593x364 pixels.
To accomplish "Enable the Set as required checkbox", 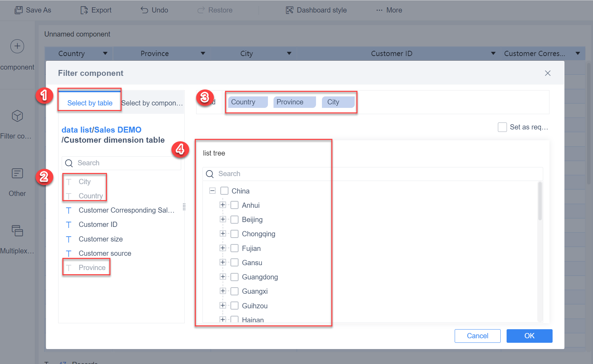I will click(502, 127).
